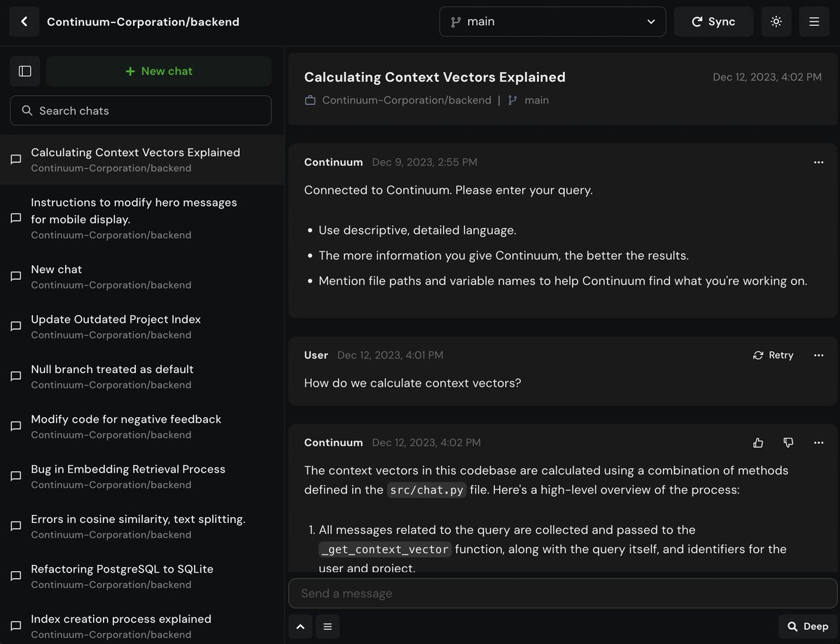Click inside the Send a message field
Viewport: 840px width, 644px height.
click(490, 593)
